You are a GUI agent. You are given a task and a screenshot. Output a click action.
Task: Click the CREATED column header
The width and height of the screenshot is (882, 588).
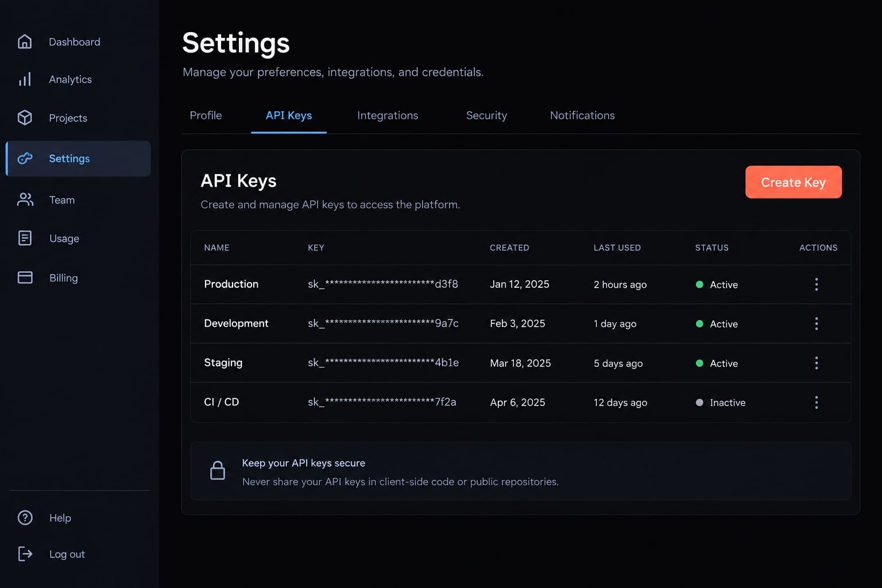point(509,247)
